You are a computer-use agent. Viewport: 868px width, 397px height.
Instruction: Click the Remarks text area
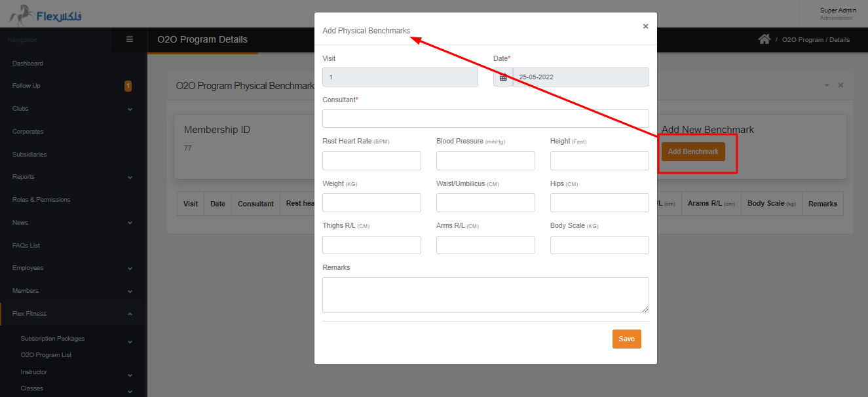pos(485,295)
